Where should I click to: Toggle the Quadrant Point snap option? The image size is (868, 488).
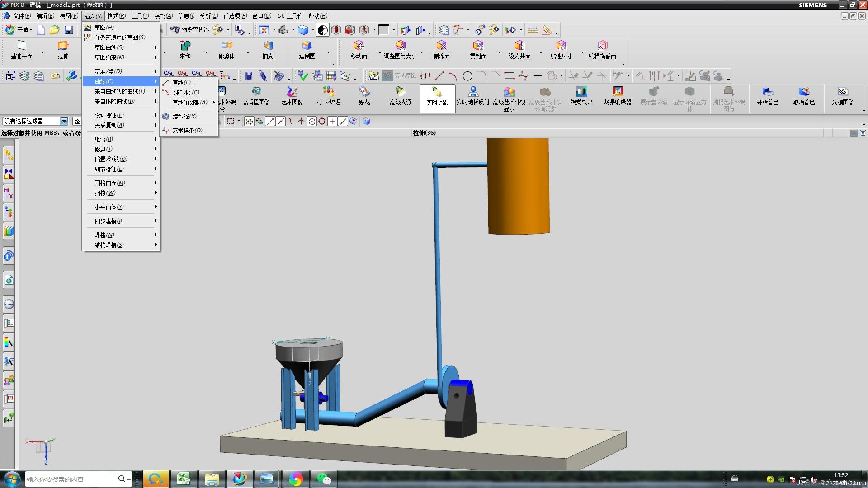tap(322, 121)
